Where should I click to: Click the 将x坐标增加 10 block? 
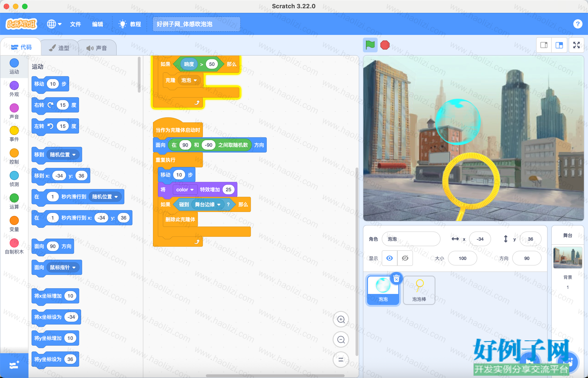[55, 296]
